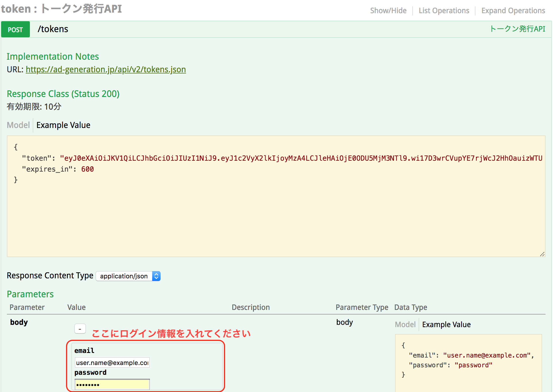
Task: Open the /tokens operation path
Action: pyautogui.click(x=53, y=29)
